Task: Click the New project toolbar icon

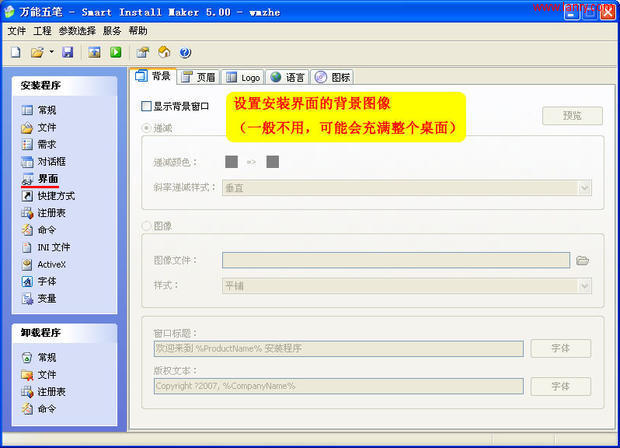Action: [16, 52]
